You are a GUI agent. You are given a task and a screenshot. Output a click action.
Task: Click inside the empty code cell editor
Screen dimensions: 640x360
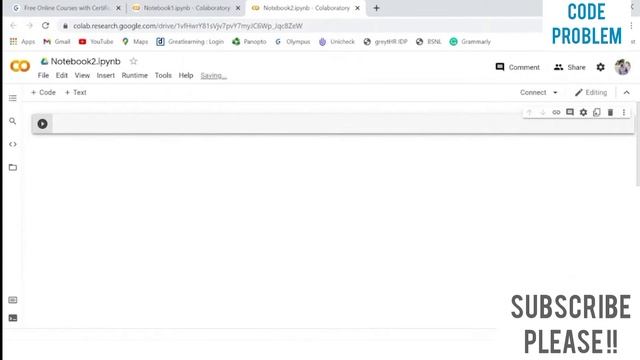tap(342, 124)
